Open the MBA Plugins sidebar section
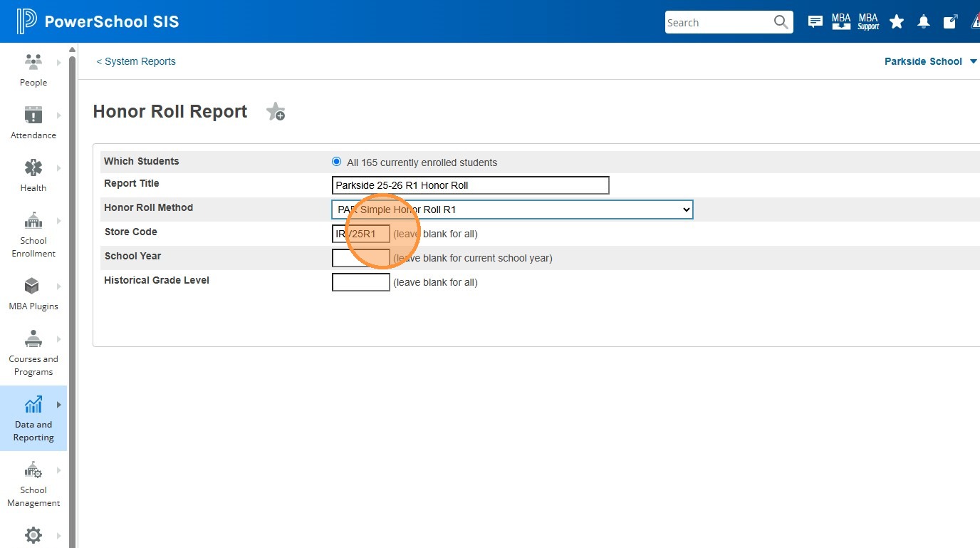Image resolution: width=980 pixels, height=548 pixels. [33, 294]
